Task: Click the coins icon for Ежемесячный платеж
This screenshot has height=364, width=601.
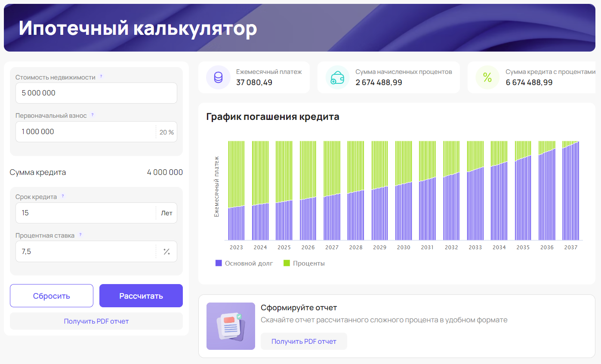Action: pyautogui.click(x=218, y=77)
